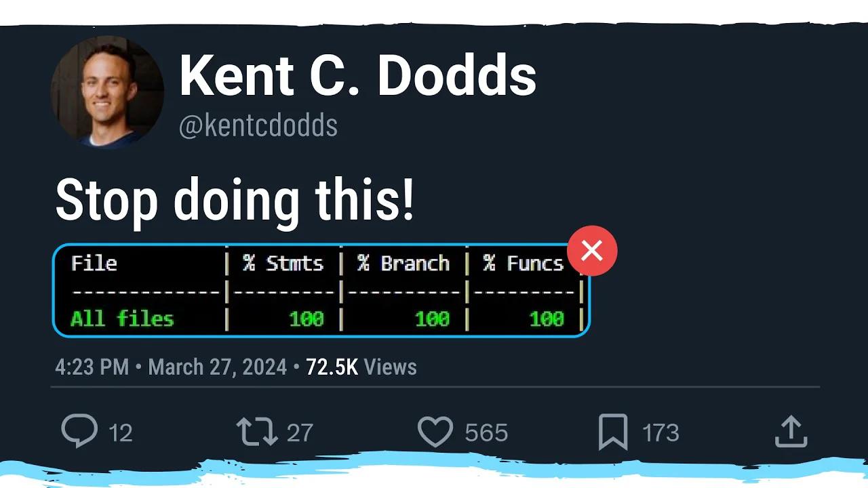868x488 pixels.
Task: Click the red X circle on the coverage image
Action: pos(592,250)
